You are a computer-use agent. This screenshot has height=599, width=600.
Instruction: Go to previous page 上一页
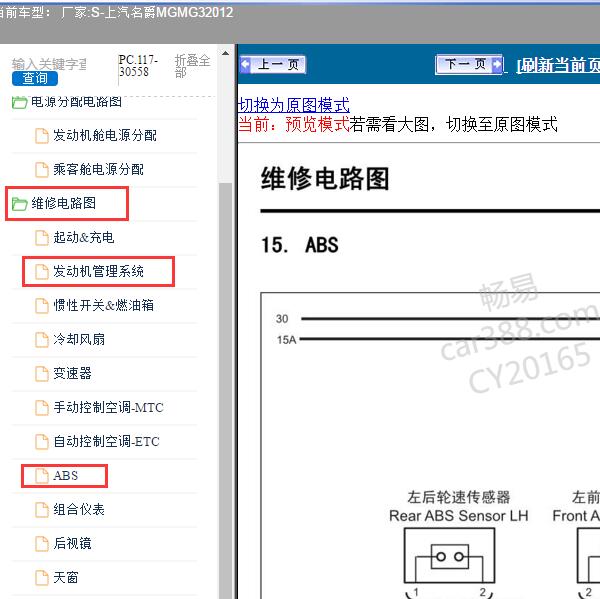click(272, 64)
